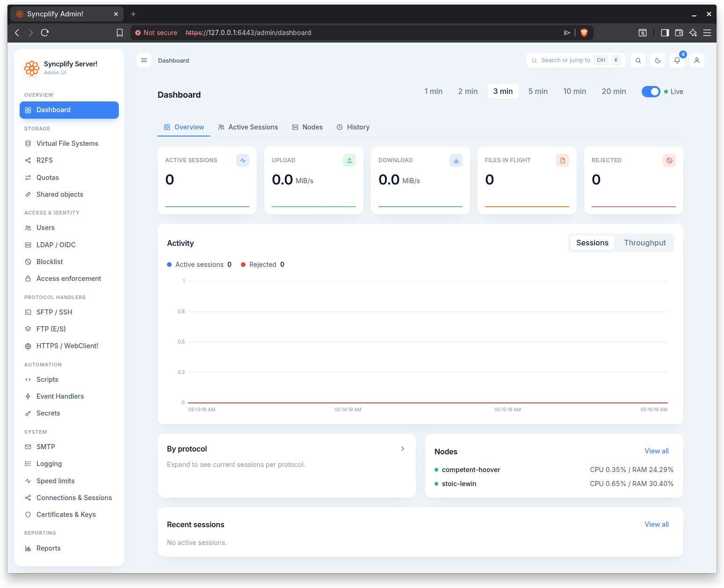This screenshot has width=724, height=588.
Task: Switch to the Nodes tab
Action: [x=307, y=127]
